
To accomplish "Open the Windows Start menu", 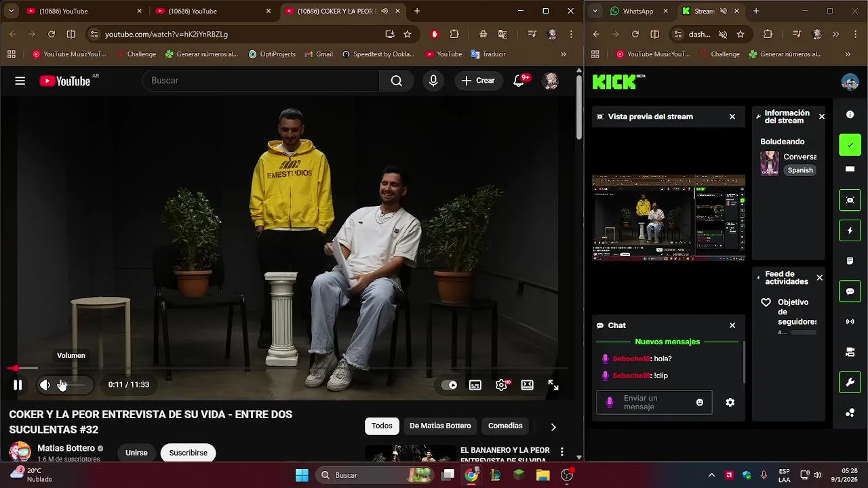I will pos(302,475).
